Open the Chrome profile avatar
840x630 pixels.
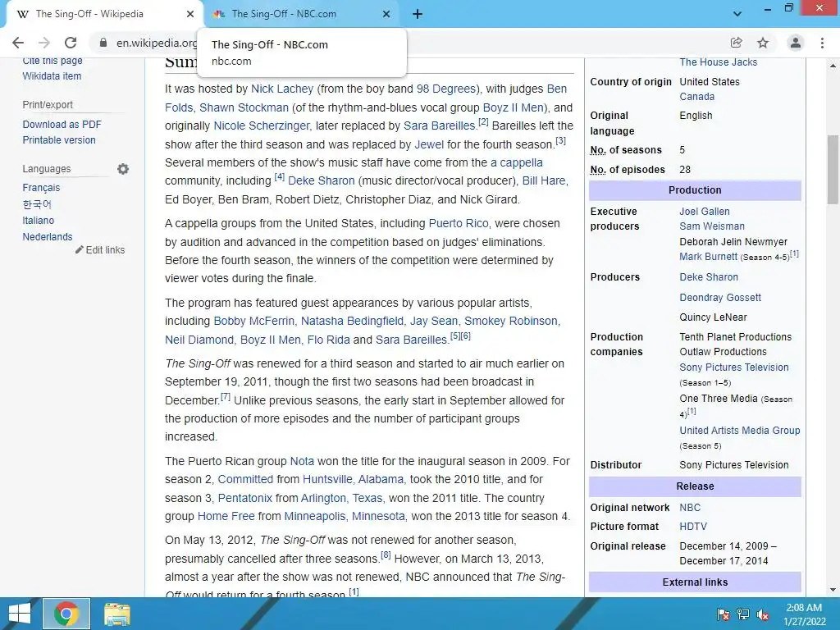(796, 43)
